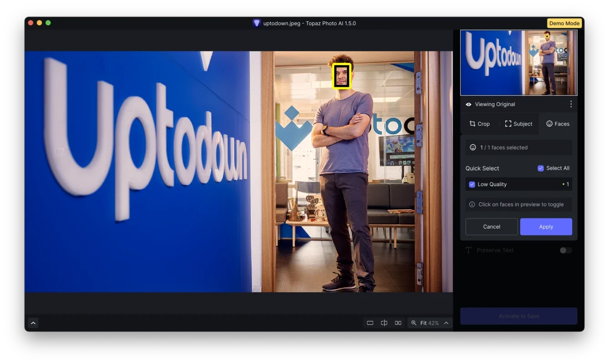This screenshot has width=609, height=364.
Task: Toggle the detected face box in preview
Action: click(341, 76)
